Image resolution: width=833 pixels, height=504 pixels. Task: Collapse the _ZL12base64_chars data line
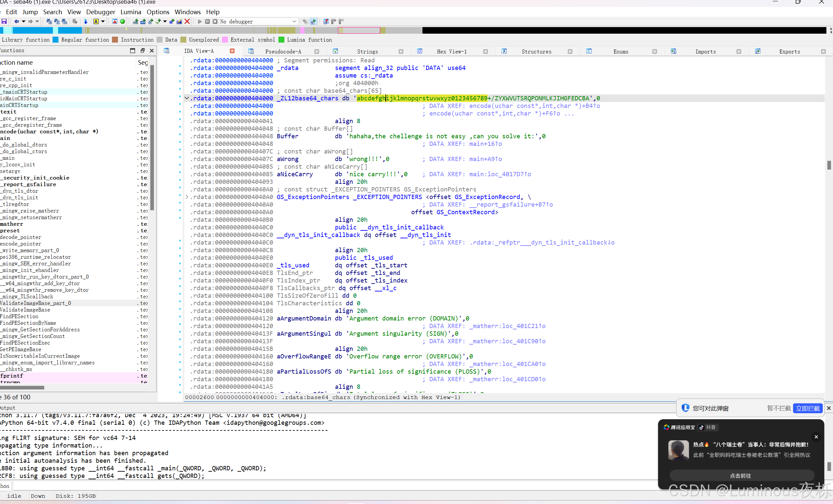[187, 98]
